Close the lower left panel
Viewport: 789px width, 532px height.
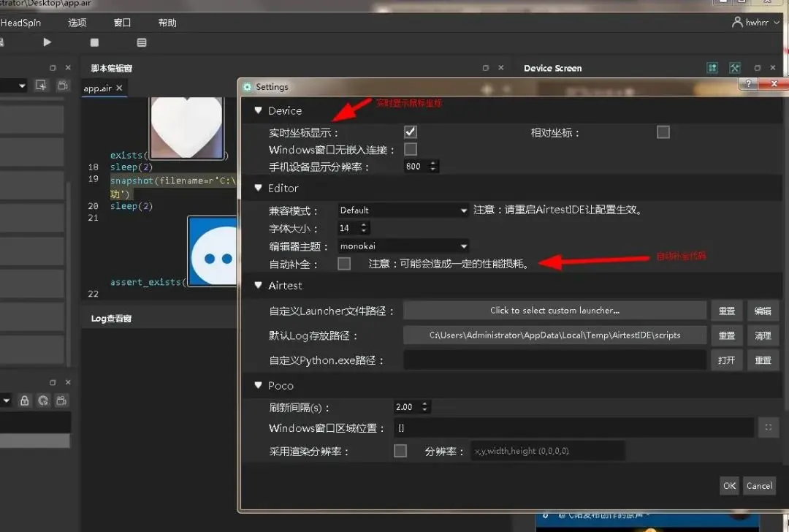tap(68, 382)
